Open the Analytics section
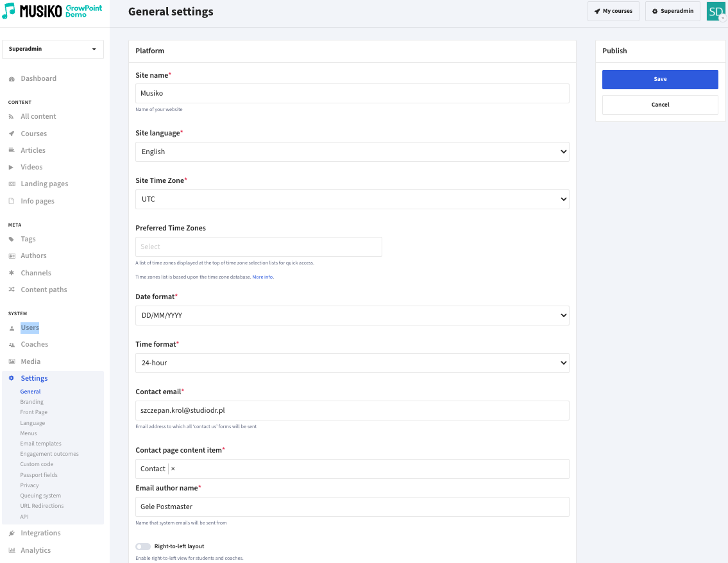 tap(36, 550)
